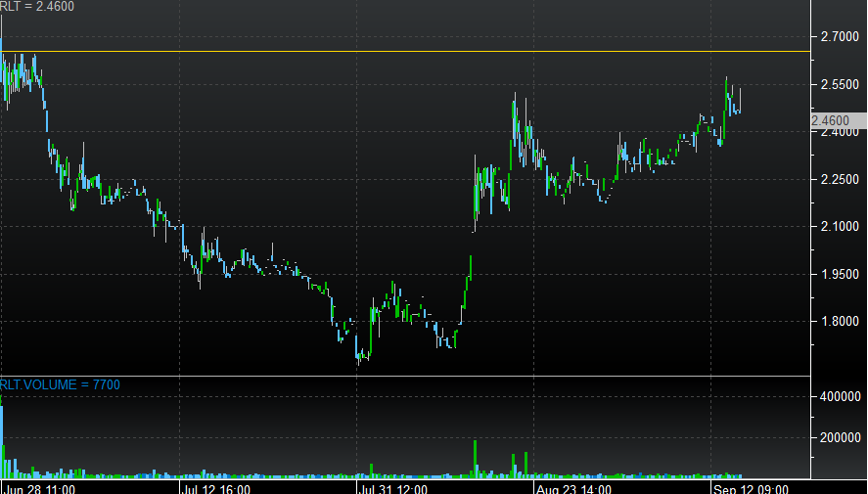Screen dimensions: 868x494
Task: Click the 1.9500 price axis label
Action: click(x=841, y=275)
